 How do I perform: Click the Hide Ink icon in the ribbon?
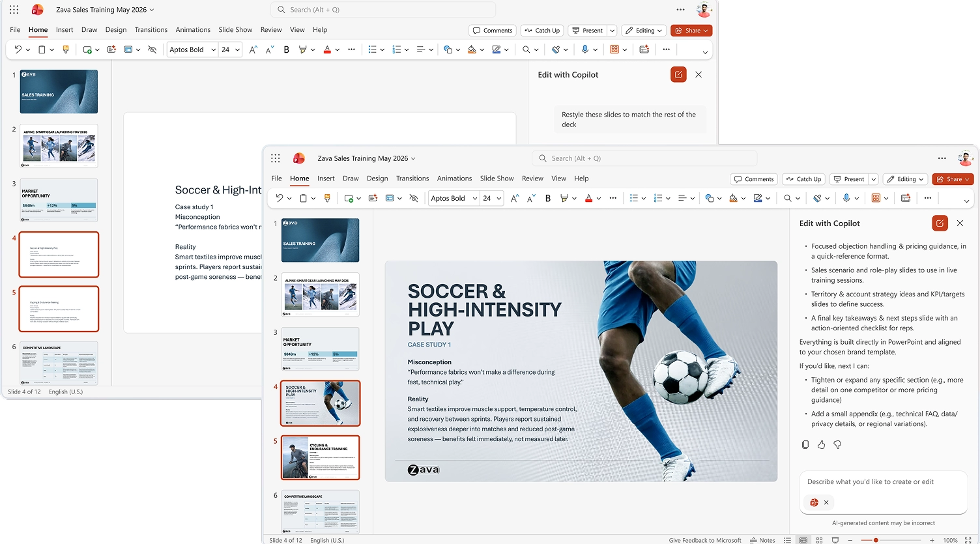point(414,198)
